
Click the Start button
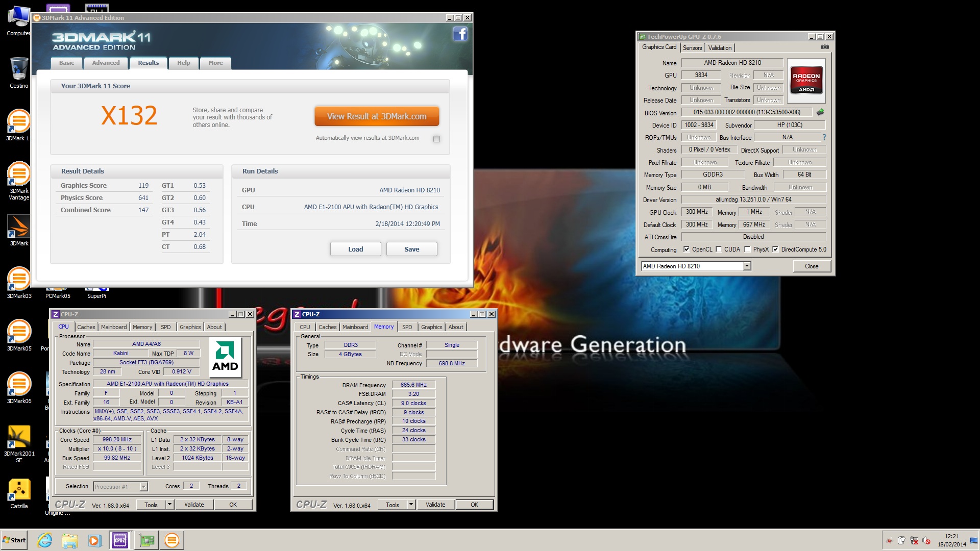[14, 540]
